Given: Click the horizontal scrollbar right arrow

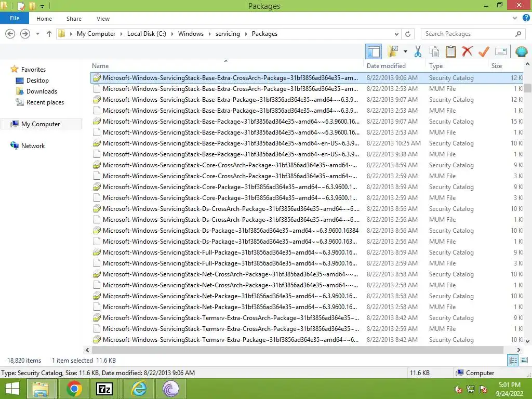Looking at the screenshot, I should point(519,350).
